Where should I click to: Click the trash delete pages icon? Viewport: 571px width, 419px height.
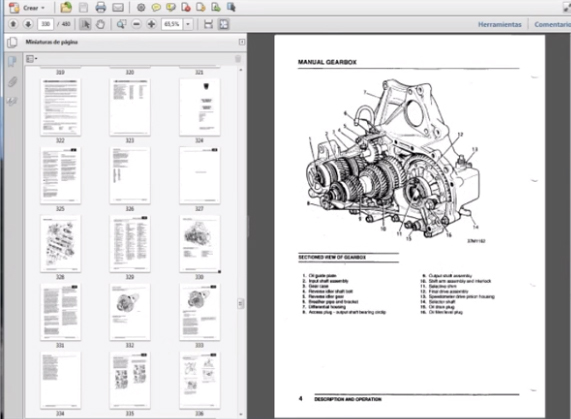click(238, 59)
